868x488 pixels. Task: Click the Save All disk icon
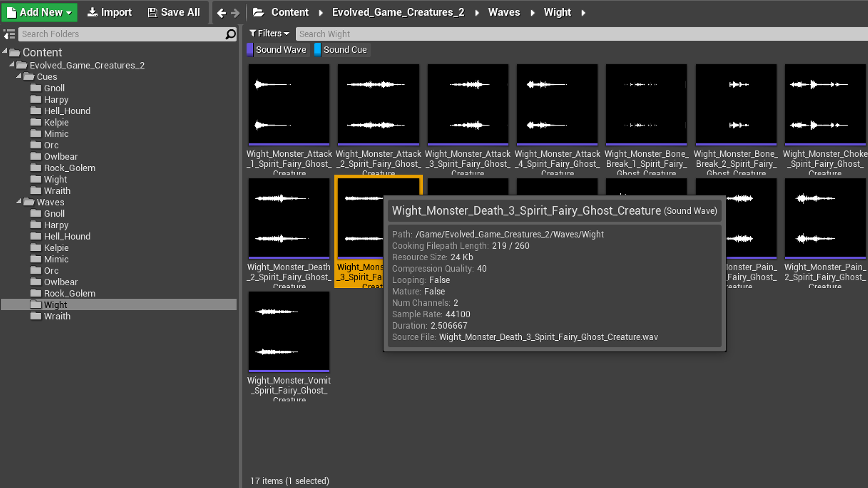[x=153, y=13]
